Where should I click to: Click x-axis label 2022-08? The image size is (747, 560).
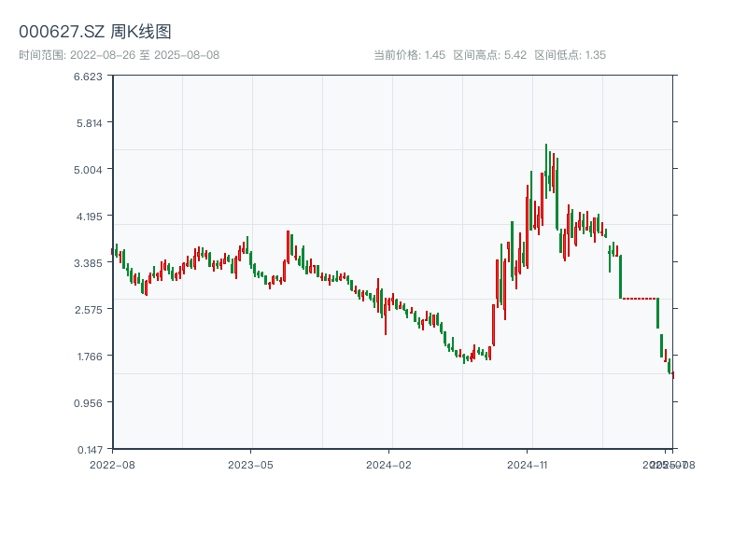coord(112,465)
